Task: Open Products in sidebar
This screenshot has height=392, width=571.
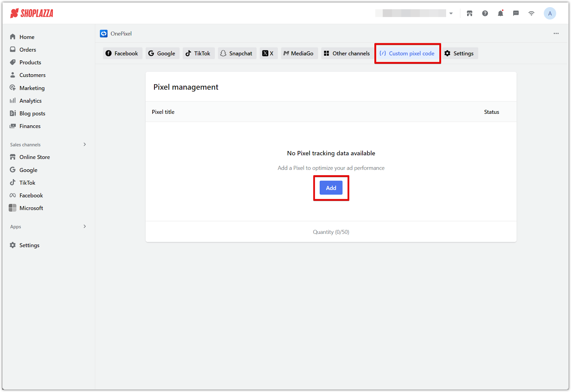Action: 30,62
